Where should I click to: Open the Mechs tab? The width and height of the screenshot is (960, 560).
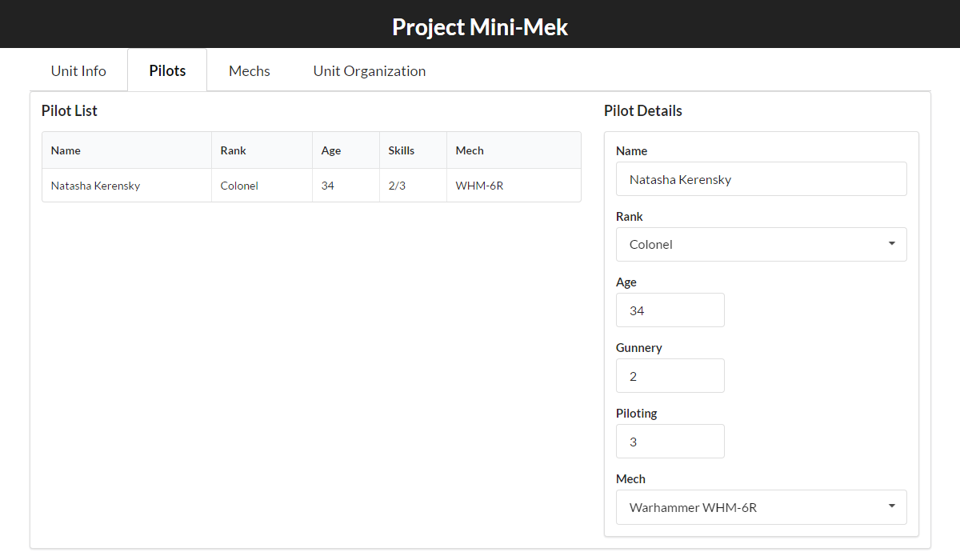pyautogui.click(x=250, y=70)
